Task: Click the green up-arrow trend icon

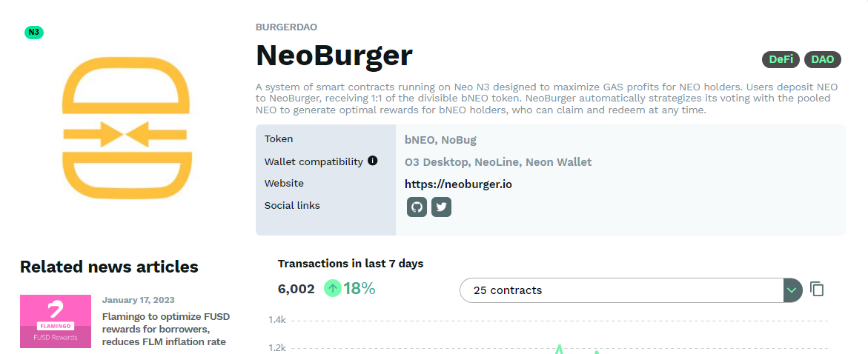Action: [332, 288]
